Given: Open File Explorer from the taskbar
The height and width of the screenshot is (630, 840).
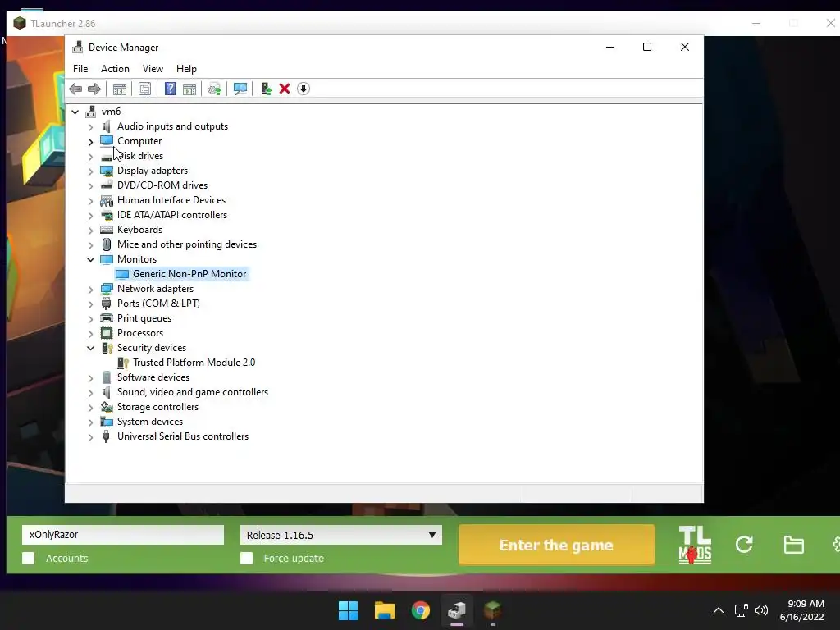Looking at the screenshot, I should tap(384, 610).
